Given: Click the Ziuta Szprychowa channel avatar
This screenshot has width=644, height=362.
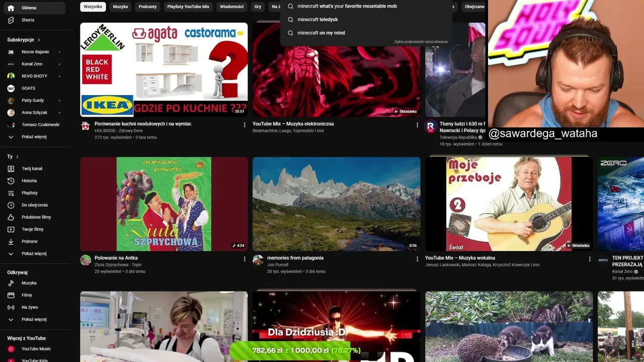Looking at the screenshot, I should pos(86,260).
